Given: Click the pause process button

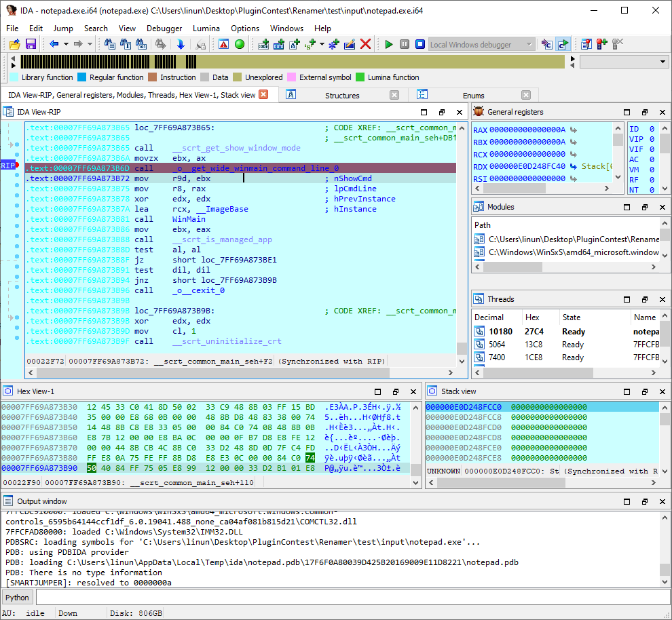Looking at the screenshot, I should 405,44.
